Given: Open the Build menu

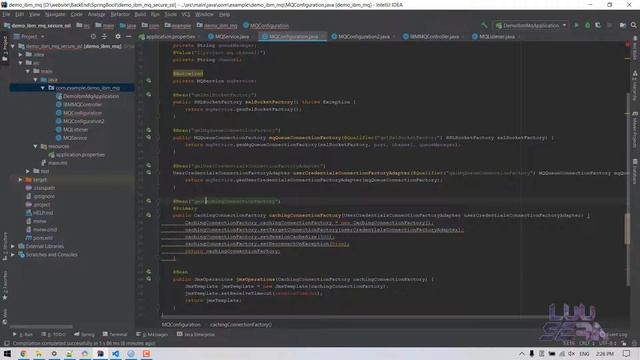Looking at the screenshot, I should click(x=140, y=14).
